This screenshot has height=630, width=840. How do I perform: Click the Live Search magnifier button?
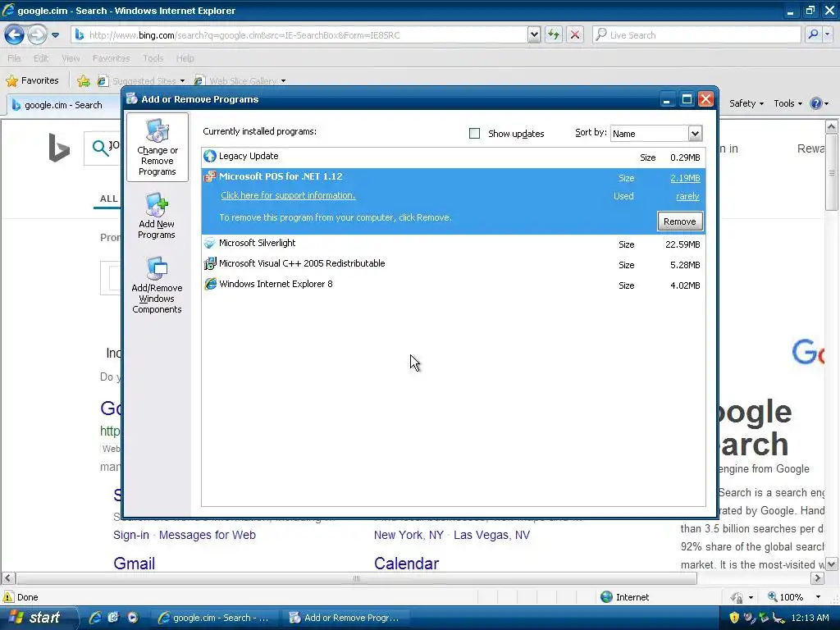(813, 34)
